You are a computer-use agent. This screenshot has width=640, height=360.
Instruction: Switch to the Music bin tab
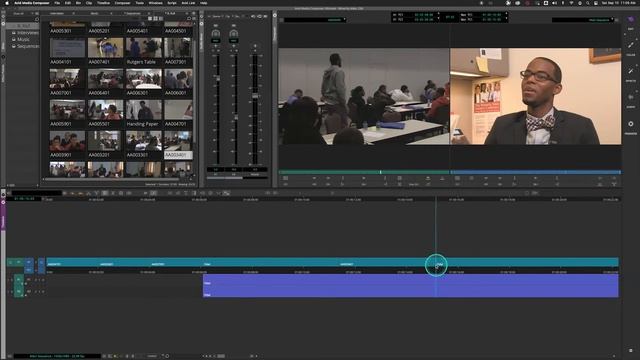pos(96,13)
